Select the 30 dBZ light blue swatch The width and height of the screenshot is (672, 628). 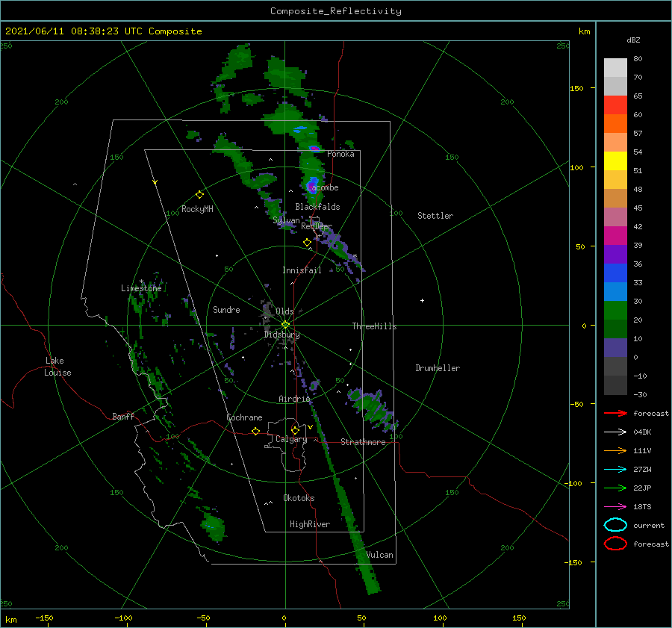click(x=615, y=291)
